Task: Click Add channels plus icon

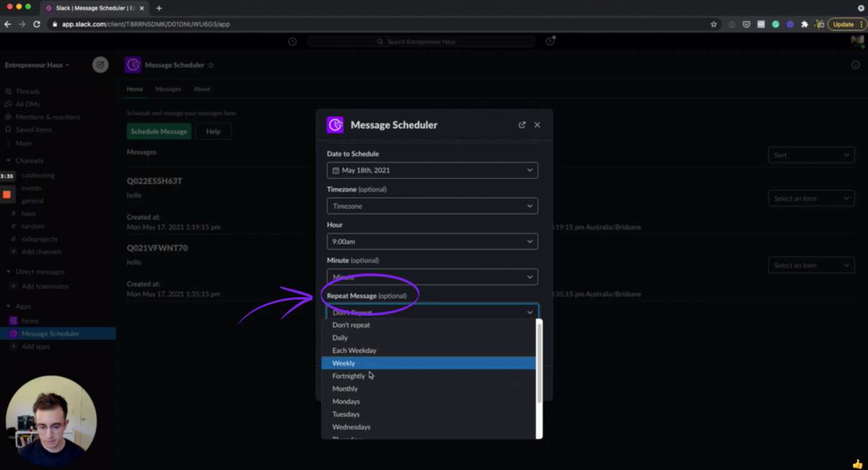Action: pyautogui.click(x=13, y=252)
